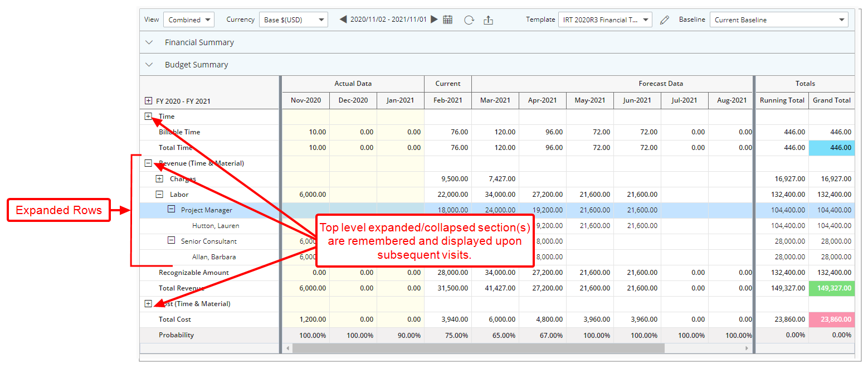
Task: Expand the Cost (Time & Material) row
Action: pyautogui.click(x=148, y=304)
